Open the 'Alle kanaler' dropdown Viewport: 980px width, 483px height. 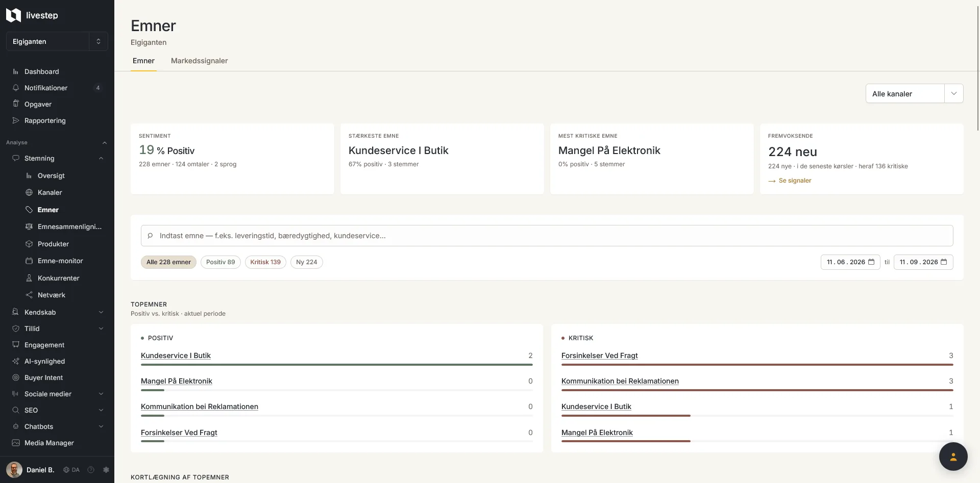coord(914,93)
